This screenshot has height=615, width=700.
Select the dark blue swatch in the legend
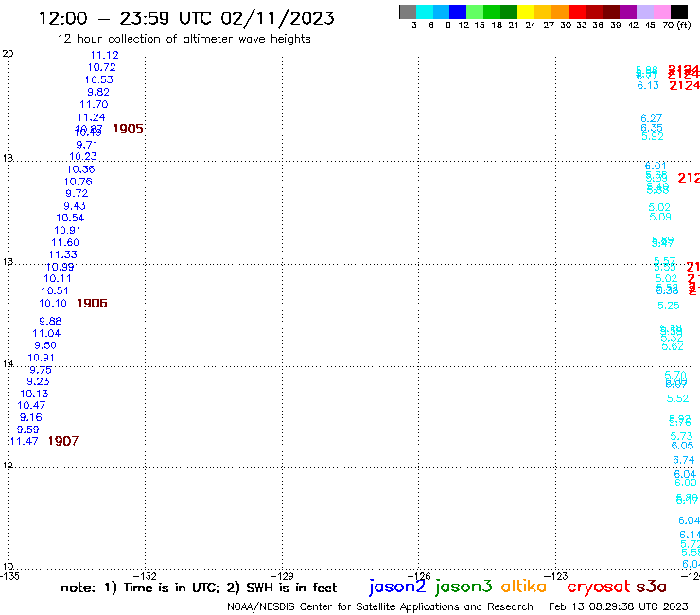458,11
